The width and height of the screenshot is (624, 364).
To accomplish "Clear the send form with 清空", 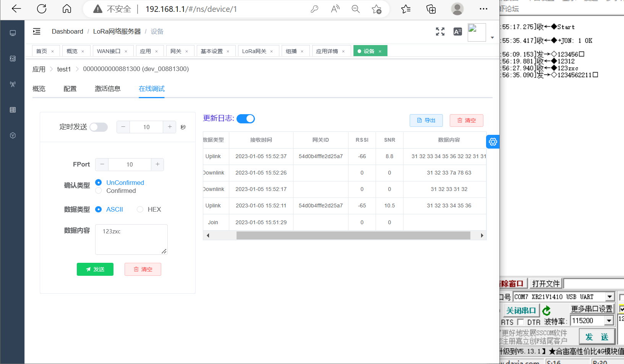I will (143, 269).
